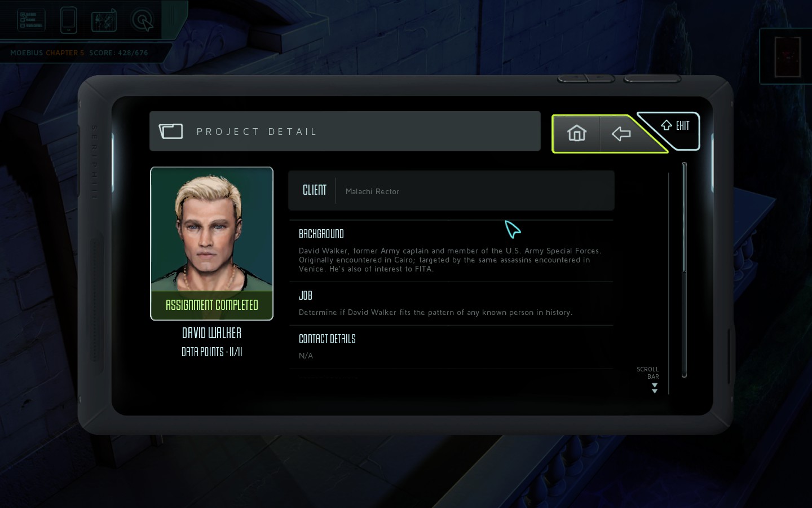Screen dimensions: 812x508
Task: Activate the hotspot target cursor icon
Action: (x=142, y=20)
